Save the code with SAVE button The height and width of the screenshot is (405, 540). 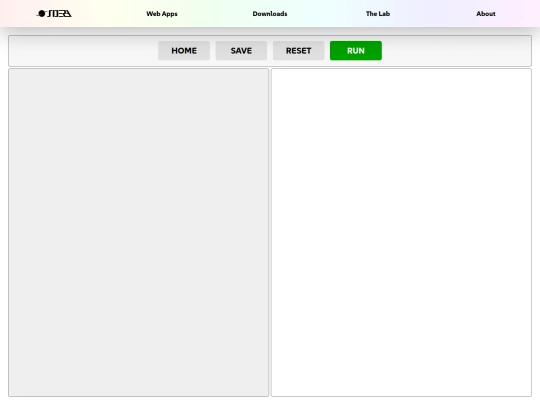241,51
